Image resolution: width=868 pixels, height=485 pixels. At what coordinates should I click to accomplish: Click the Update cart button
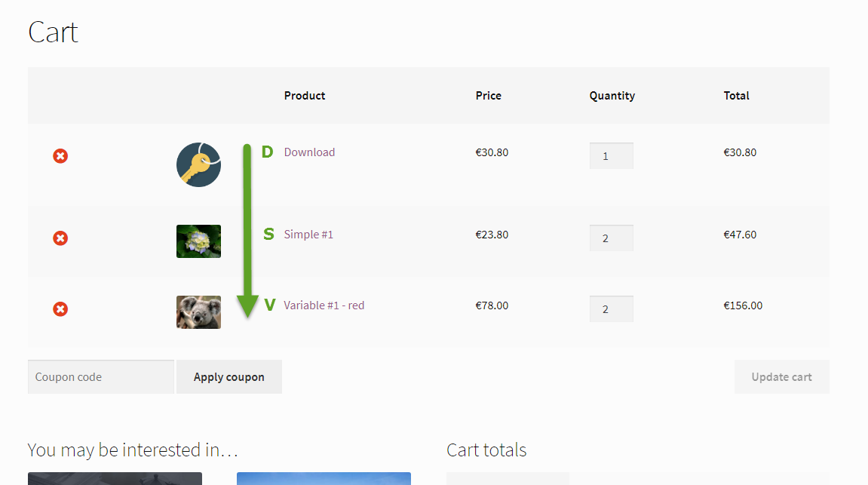(x=781, y=377)
